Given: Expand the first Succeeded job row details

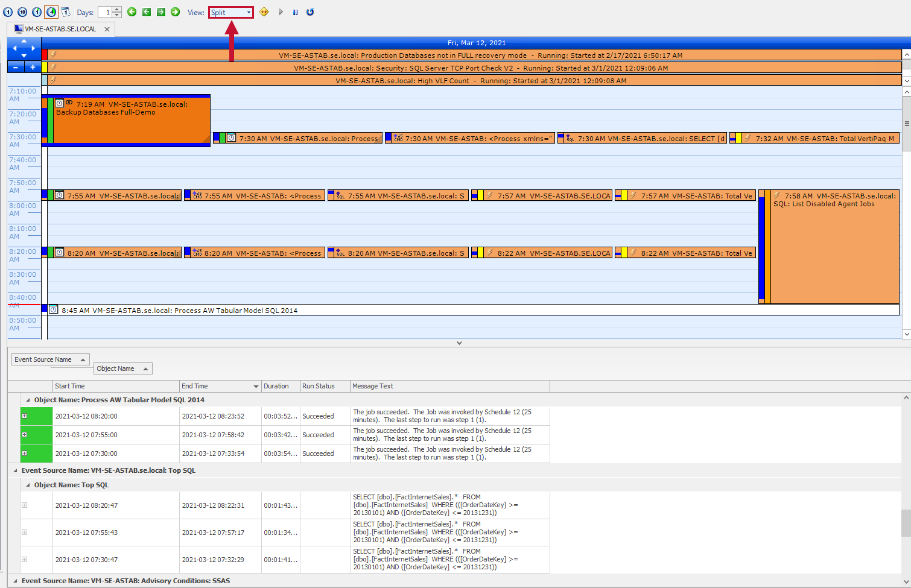Looking at the screenshot, I should click(x=23, y=416).
